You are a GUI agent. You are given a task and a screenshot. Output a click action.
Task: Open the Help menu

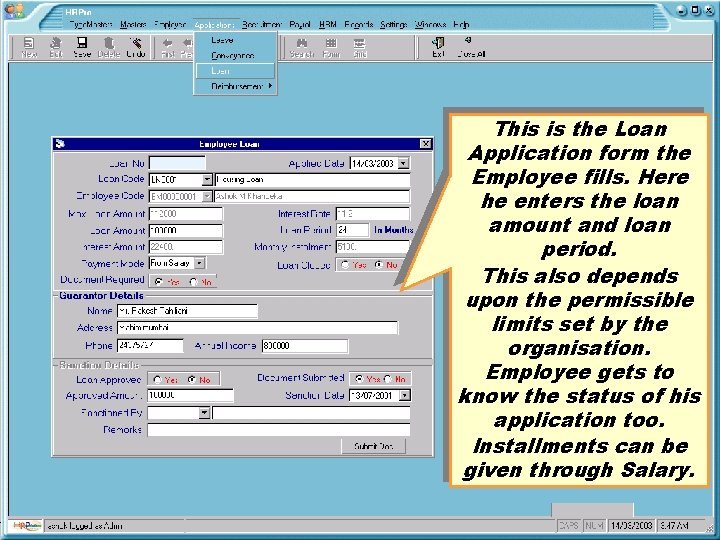tap(461, 24)
